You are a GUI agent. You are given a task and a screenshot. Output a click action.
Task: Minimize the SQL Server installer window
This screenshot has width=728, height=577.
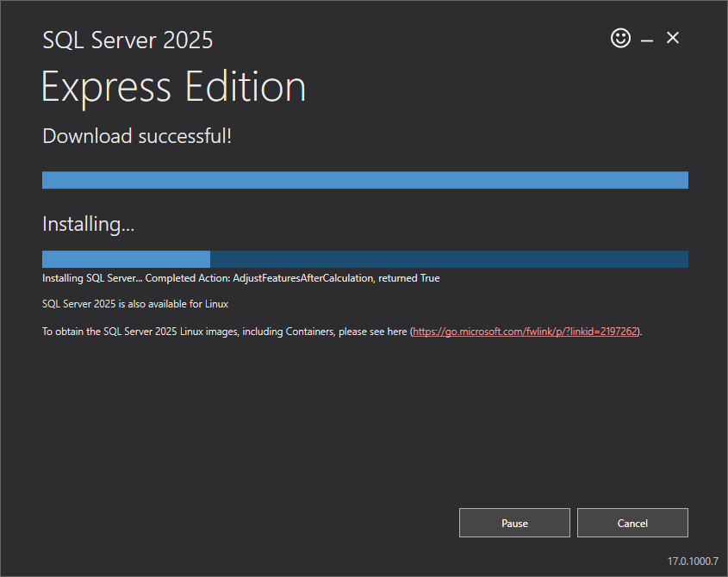click(x=647, y=40)
